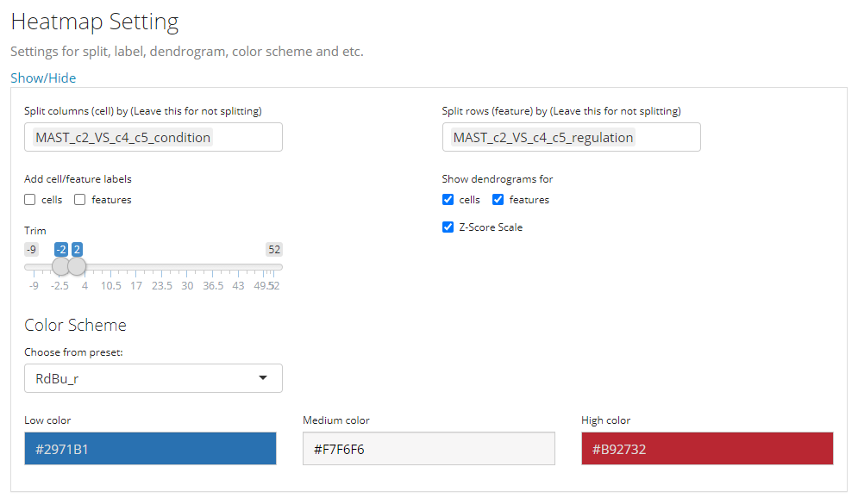Screen dimensions: 858x504
Task: Click the Trim slider track at 10.5
Action: (110, 267)
